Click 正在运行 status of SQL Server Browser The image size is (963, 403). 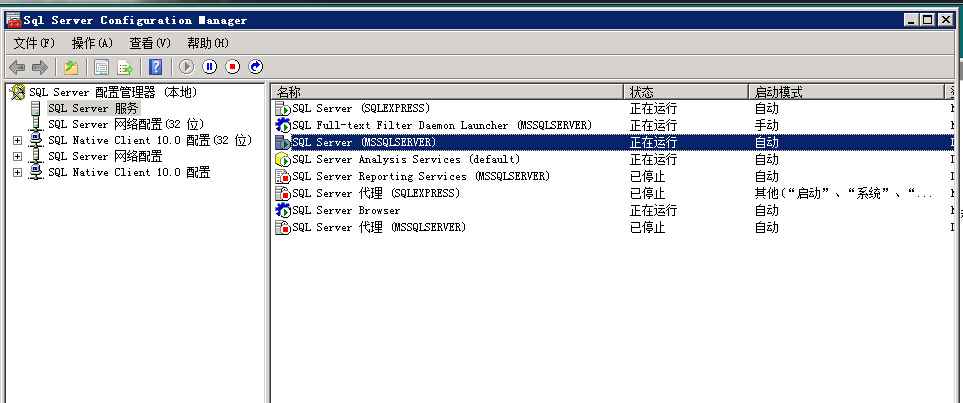coord(653,211)
